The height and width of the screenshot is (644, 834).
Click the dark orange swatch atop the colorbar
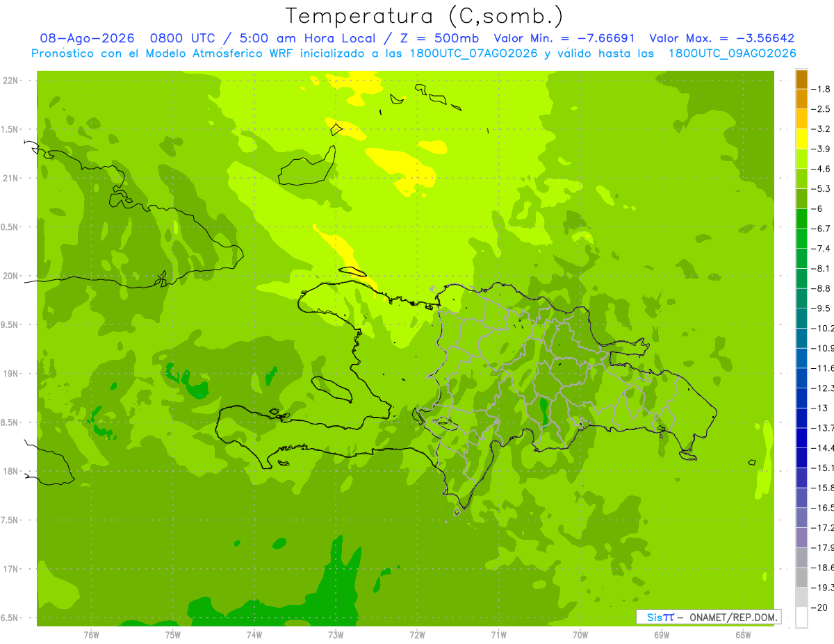[801, 79]
